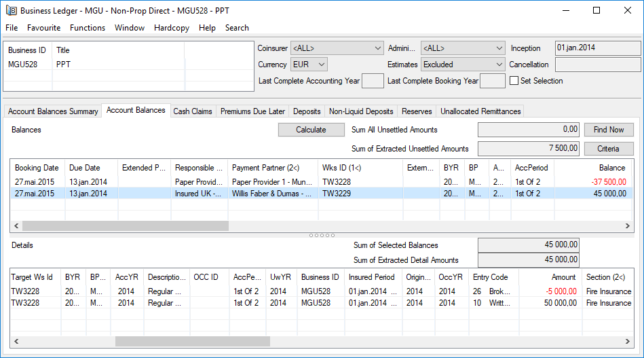Click the Criteria button

(609, 149)
